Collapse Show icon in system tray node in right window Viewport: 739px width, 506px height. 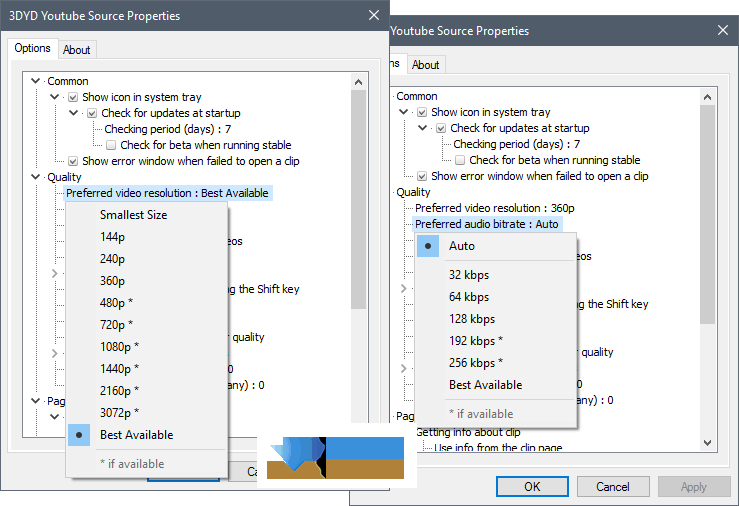click(x=403, y=112)
